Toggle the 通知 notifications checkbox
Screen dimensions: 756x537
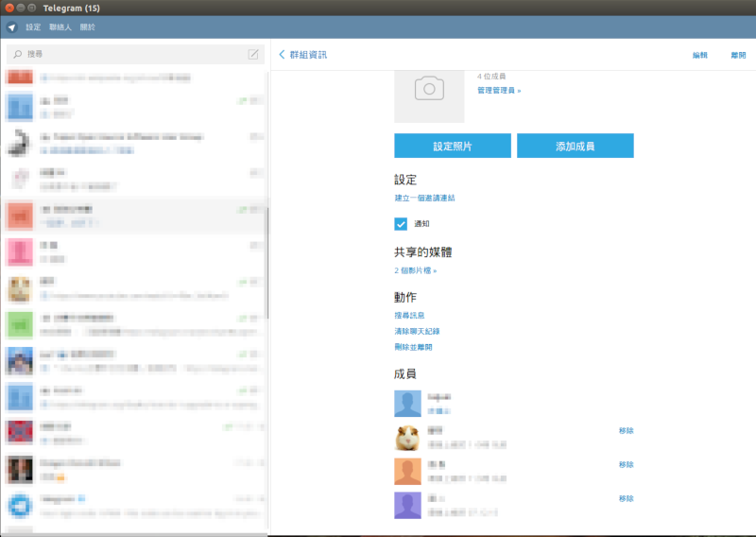click(x=401, y=224)
